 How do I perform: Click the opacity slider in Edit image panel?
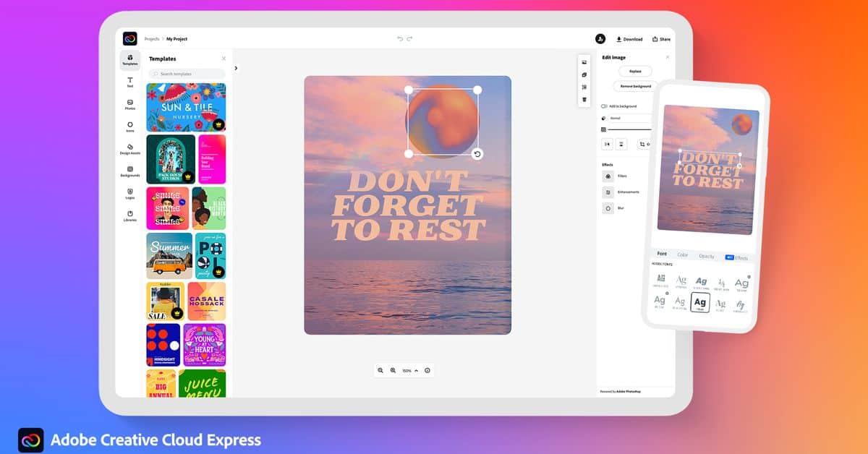[x=630, y=129]
